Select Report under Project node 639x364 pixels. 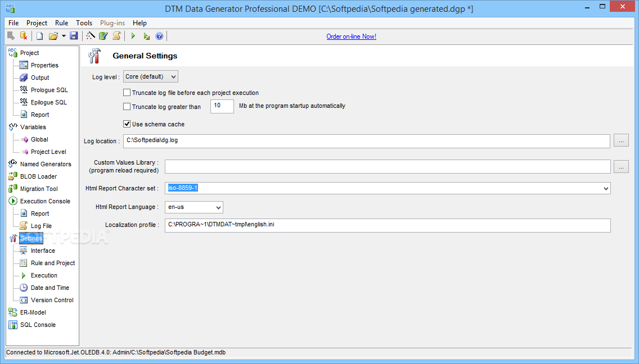pos(40,115)
